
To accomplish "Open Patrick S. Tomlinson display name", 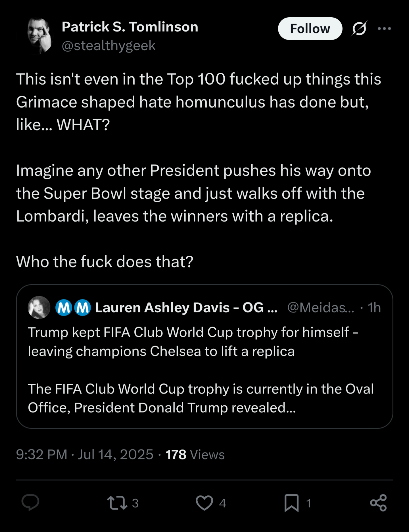I will tap(130, 27).
